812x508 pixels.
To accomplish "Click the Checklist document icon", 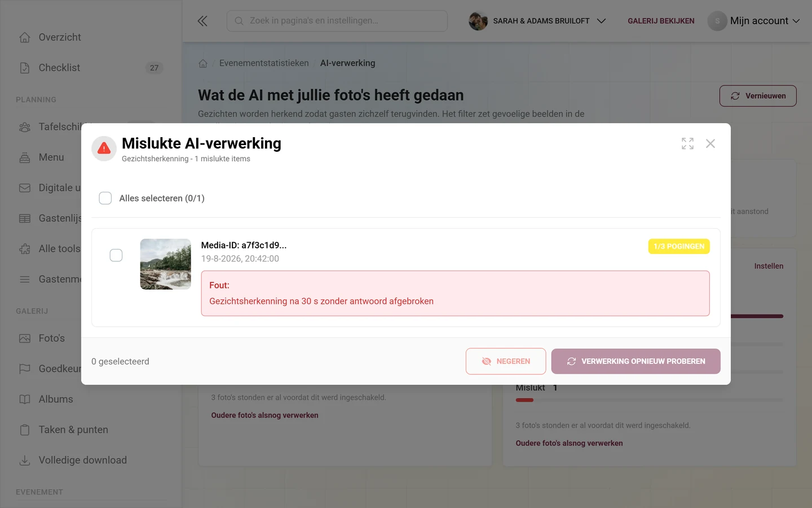I will tap(25, 68).
